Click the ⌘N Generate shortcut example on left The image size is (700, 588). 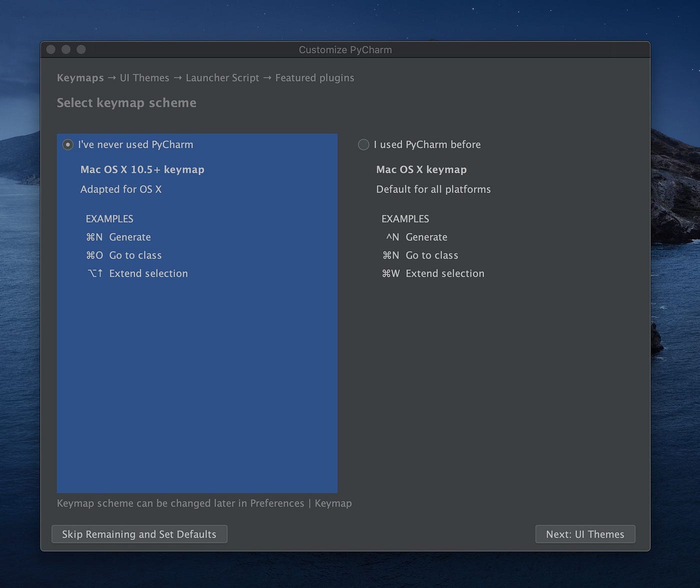(x=118, y=237)
